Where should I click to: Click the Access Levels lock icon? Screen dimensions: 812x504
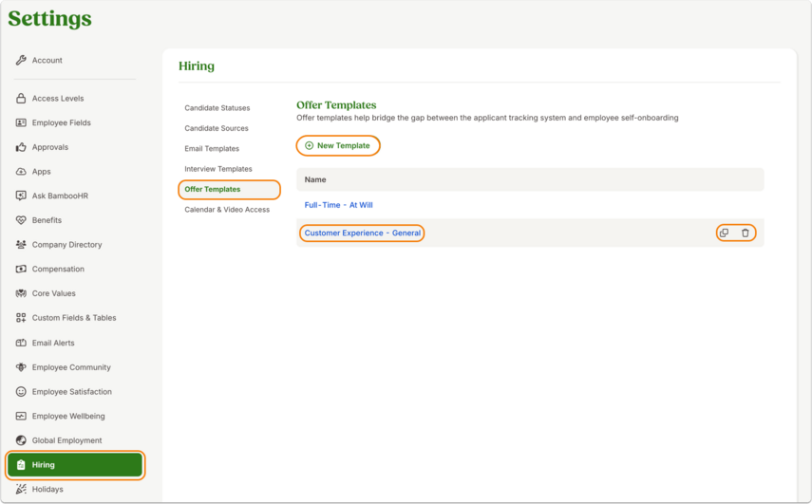[x=21, y=99]
